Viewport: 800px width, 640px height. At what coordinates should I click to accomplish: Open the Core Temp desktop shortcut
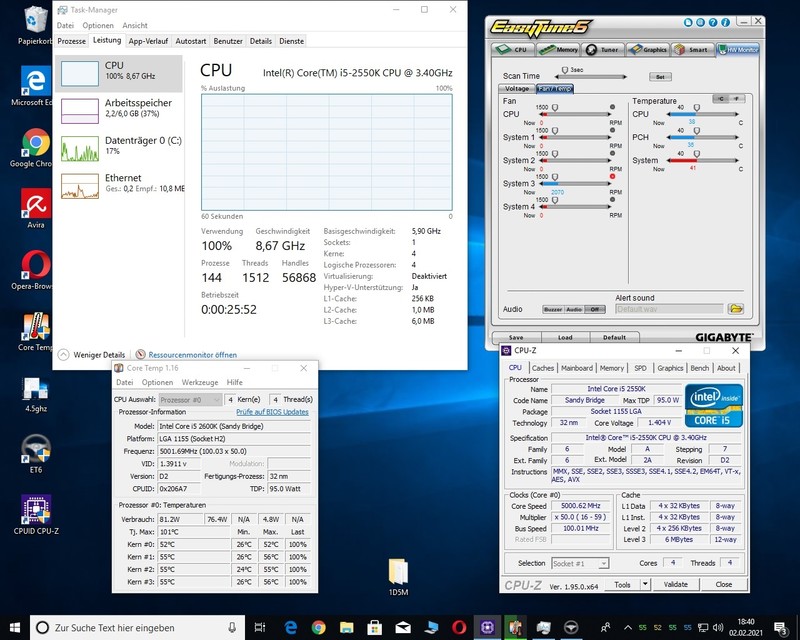(35, 332)
